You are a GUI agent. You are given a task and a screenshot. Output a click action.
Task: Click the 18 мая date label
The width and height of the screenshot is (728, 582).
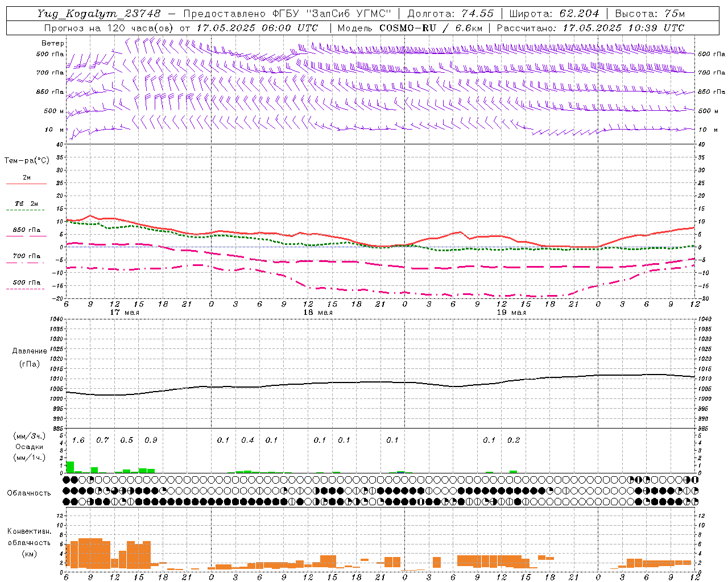318,313
